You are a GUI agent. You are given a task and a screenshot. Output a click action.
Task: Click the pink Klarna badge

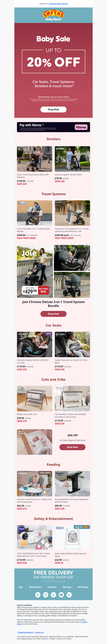[81, 127]
